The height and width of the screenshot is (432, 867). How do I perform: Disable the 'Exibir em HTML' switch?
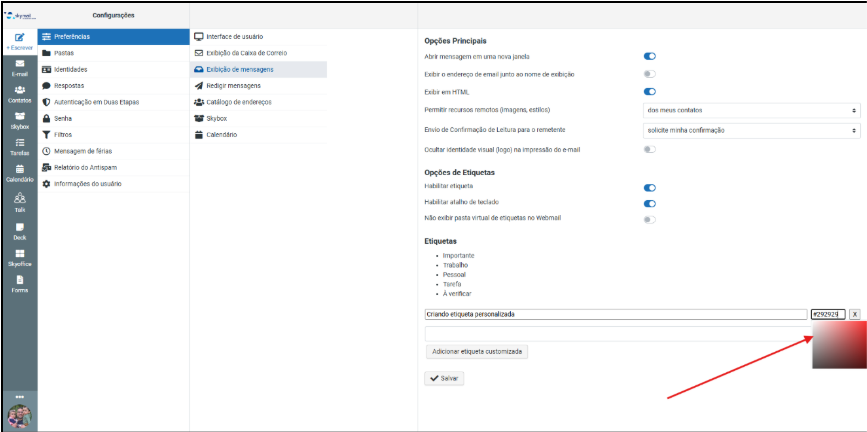(650, 91)
